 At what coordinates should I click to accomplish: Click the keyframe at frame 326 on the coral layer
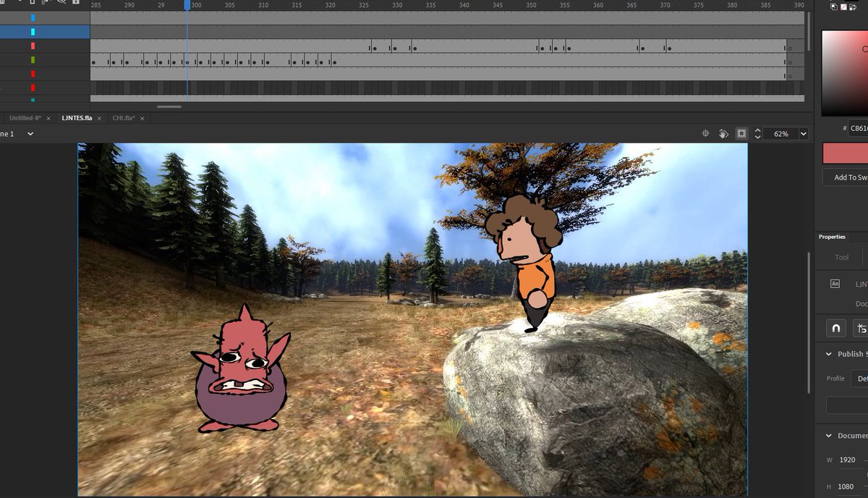(x=373, y=49)
